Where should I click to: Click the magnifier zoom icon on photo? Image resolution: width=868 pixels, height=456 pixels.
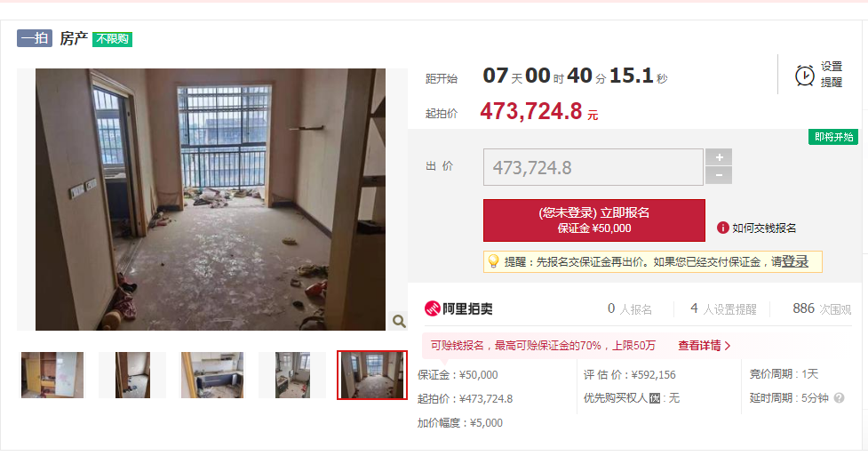pyautogui.click(x=399, y=321)
